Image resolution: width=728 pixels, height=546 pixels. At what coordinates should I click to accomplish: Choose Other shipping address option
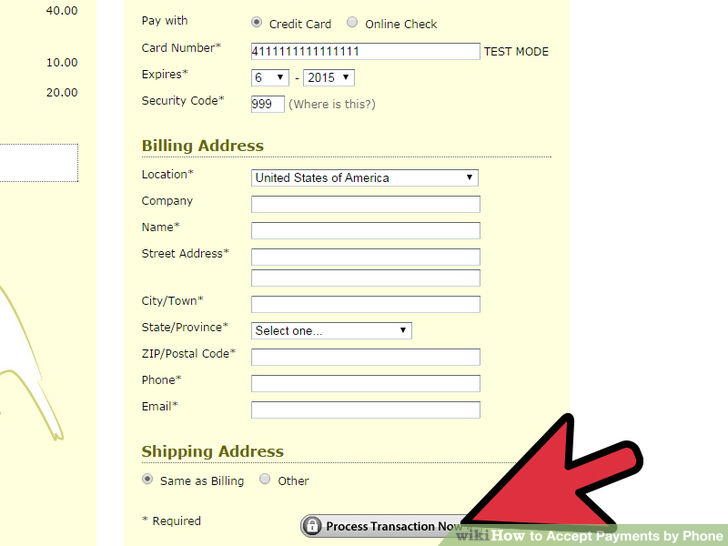pyautogui.click(x=265, y=479)
